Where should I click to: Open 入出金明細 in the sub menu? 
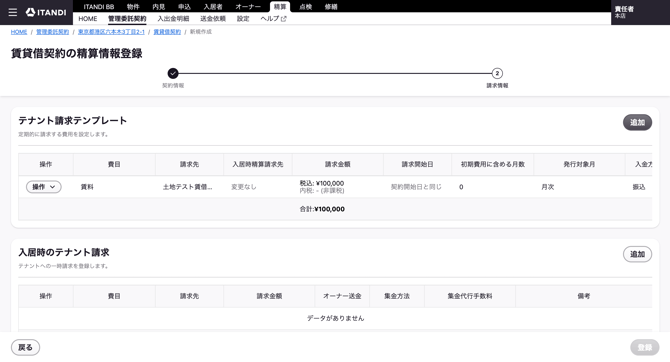pos(173,19)
